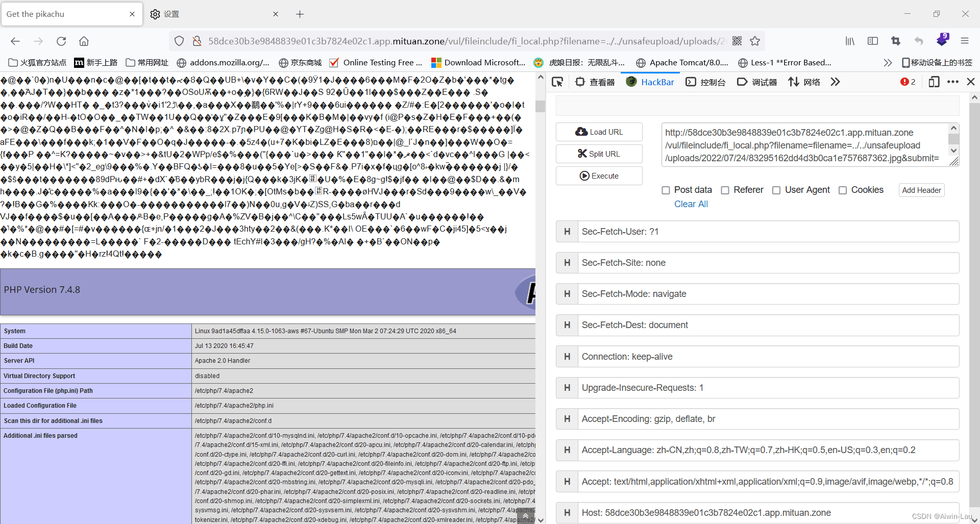Open the library history icon

coord(850,41)
